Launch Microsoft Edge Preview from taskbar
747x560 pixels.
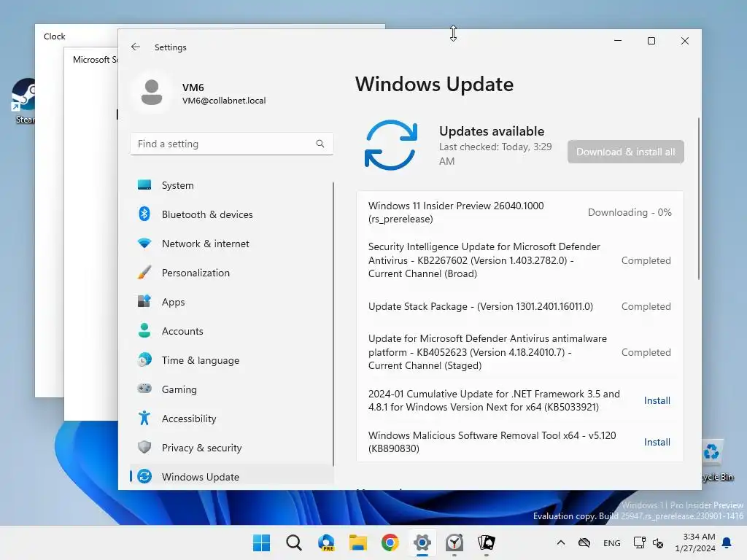pos(326,542)
